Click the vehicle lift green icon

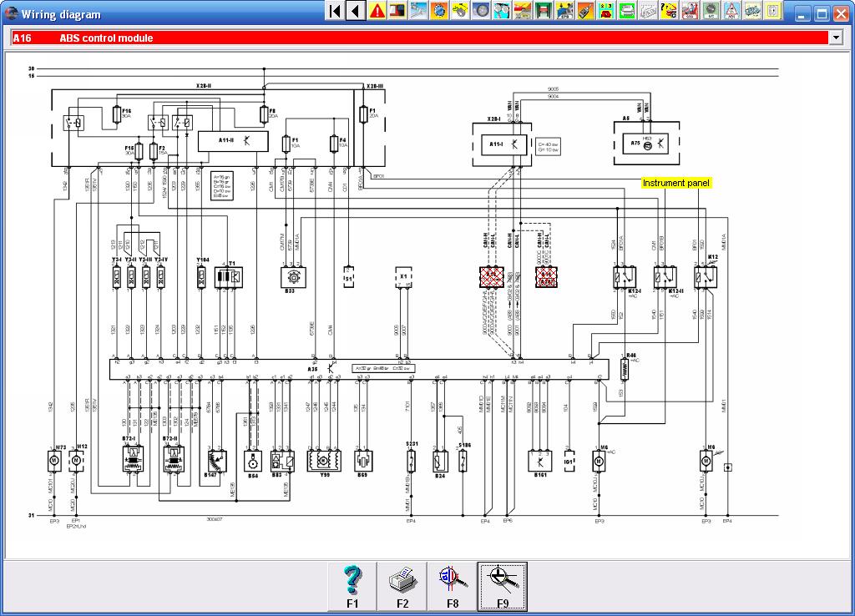544,11
